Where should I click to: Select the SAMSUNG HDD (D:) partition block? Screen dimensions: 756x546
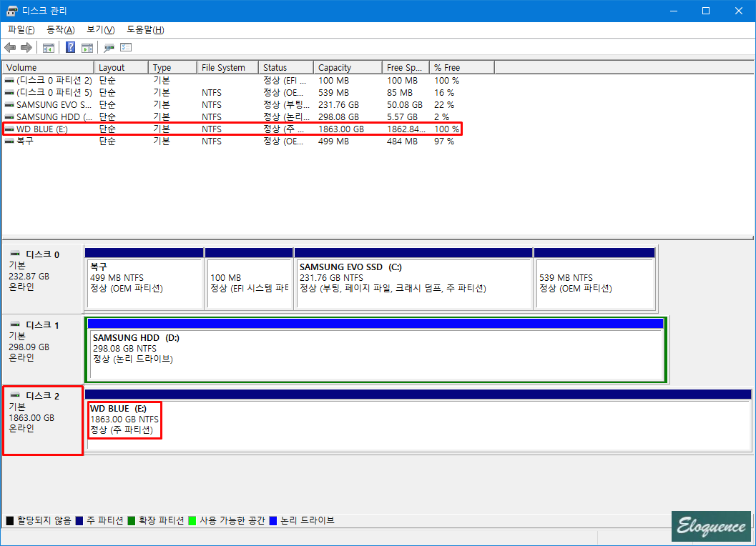tap(376, 350)
